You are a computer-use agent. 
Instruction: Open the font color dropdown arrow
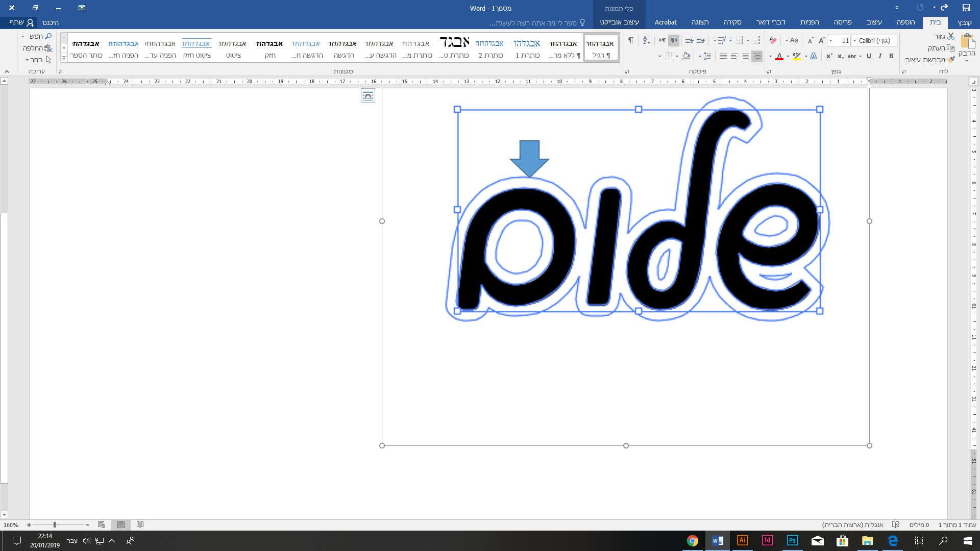[771, 57]
